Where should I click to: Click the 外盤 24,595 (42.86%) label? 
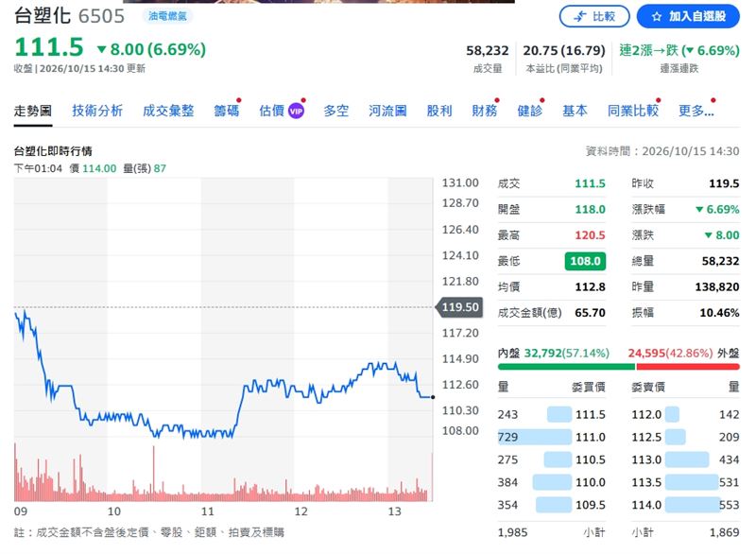click(683, 353)
